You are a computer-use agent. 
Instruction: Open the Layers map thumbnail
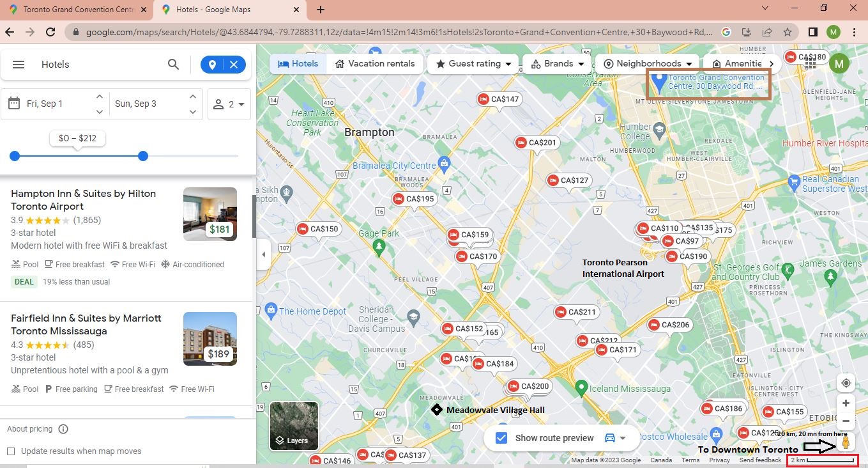click(294, 426)
